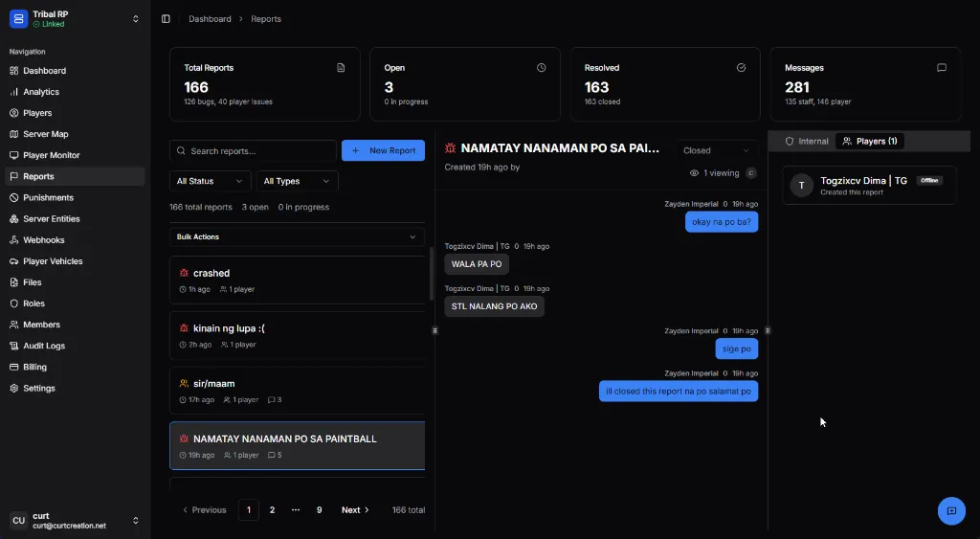Click the 'okay na po ba?' message
This screenshot has width=980, height=539.
tap(722, 222)
